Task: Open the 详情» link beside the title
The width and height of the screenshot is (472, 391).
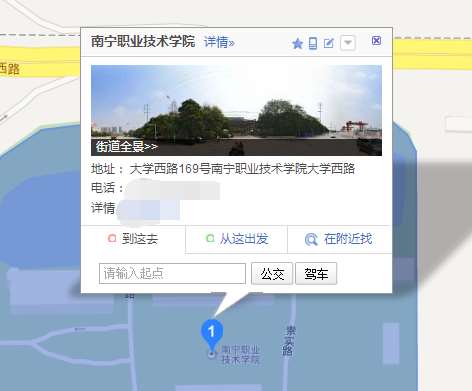Action: coord(219,42)
